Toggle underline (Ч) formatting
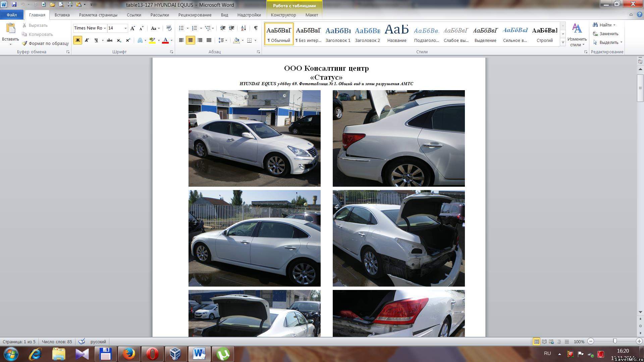 click(x=96, y=40)
